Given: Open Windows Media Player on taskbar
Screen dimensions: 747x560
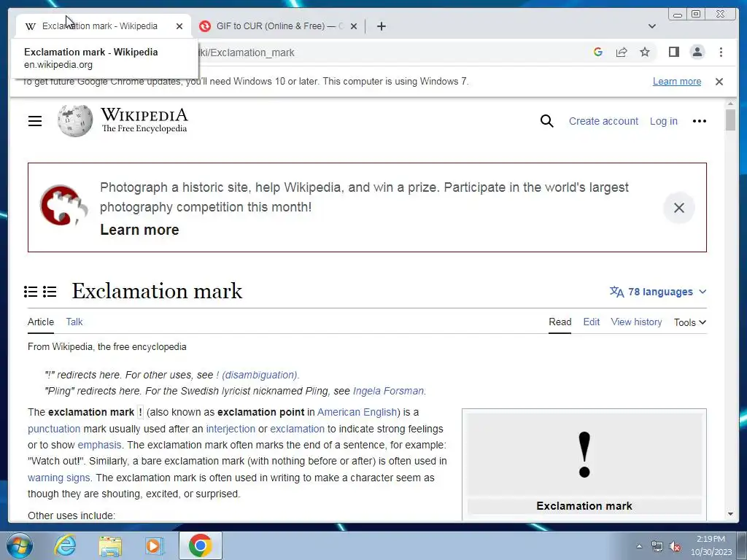Looking at the screenshot, I should pyautogui.click(x=154, y=546).
